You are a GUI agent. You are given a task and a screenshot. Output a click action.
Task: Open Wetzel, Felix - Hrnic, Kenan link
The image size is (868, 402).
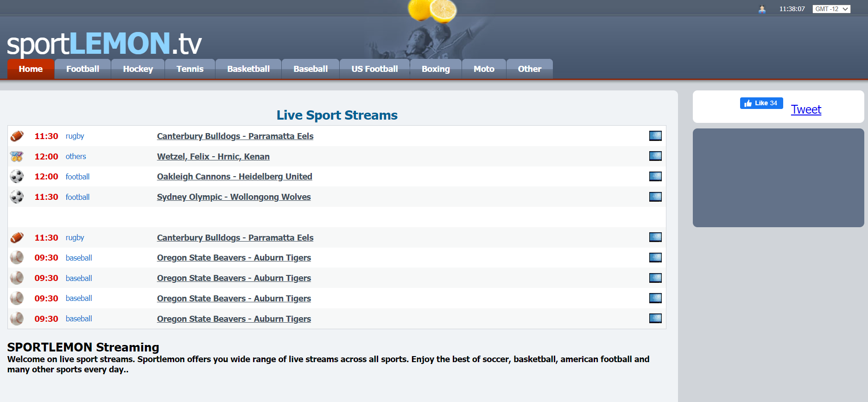(x=213, y=156)
